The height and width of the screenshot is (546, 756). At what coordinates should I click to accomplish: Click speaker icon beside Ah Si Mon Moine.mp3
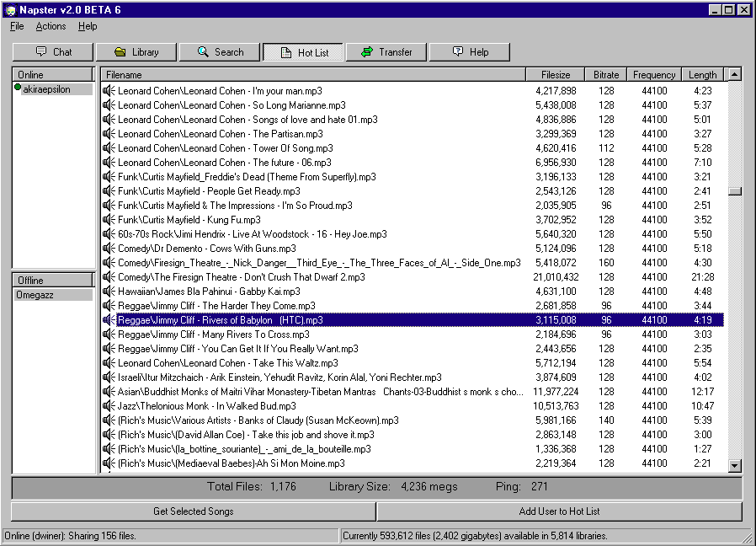[x=109, y=463]
